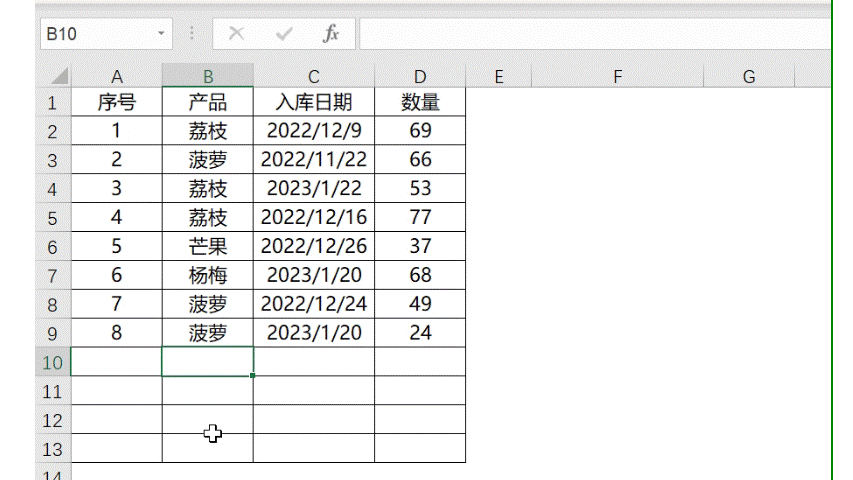
Task: Select column E header
Action: pyautogui.click(x=498, y=77)
